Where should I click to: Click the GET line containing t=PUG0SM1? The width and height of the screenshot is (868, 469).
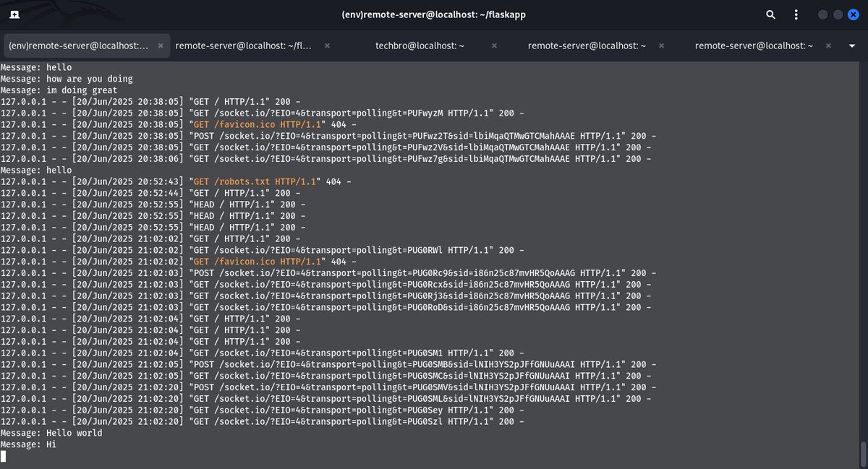click(x=262, y=353)
